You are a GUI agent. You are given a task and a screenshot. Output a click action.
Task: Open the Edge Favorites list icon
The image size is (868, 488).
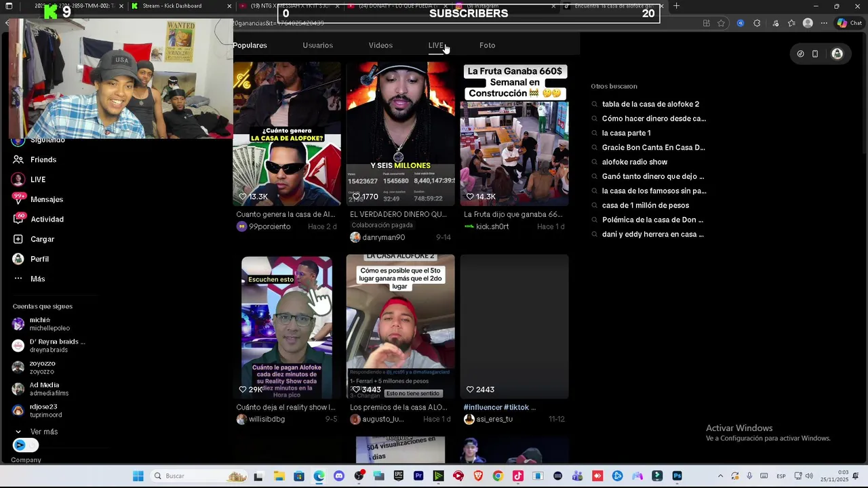(x=791, y=23)
